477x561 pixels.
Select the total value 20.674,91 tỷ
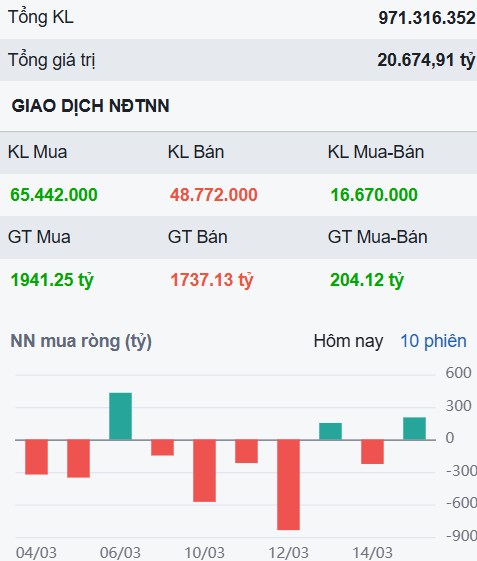[426, 60]
